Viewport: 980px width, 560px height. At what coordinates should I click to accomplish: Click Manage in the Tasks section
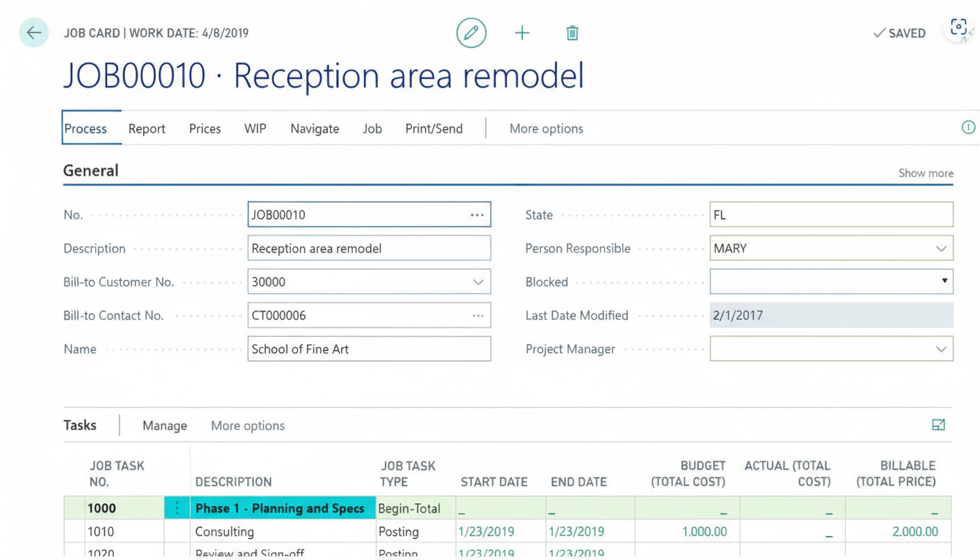[165, 426]
